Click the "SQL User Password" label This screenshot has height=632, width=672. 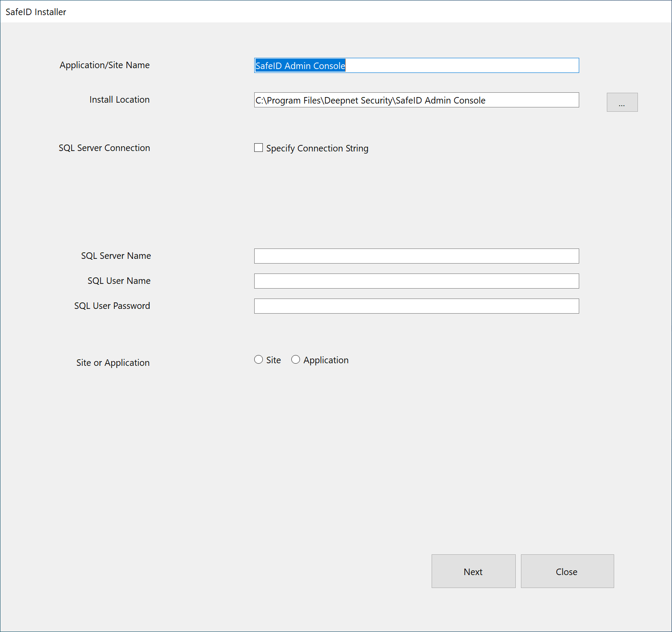click(112, 306)
